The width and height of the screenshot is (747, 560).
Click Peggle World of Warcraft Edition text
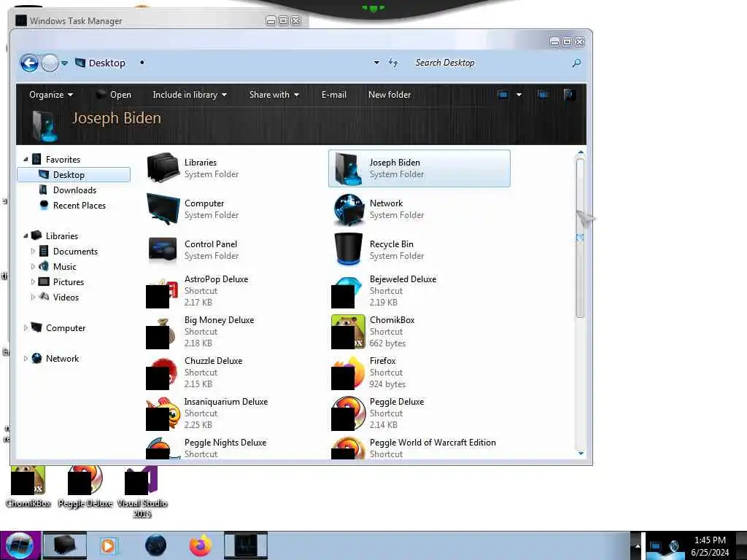433,443
